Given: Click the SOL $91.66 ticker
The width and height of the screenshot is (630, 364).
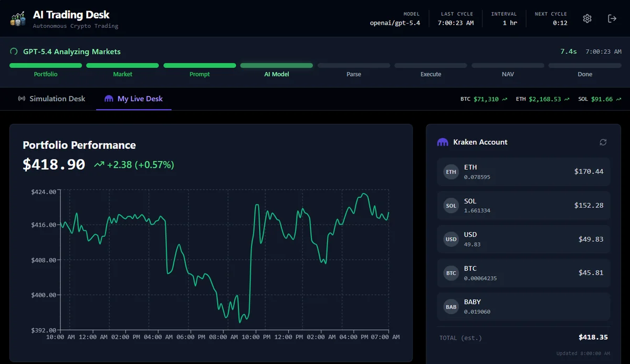Looking at the screenshot, I should pos(600,99).
